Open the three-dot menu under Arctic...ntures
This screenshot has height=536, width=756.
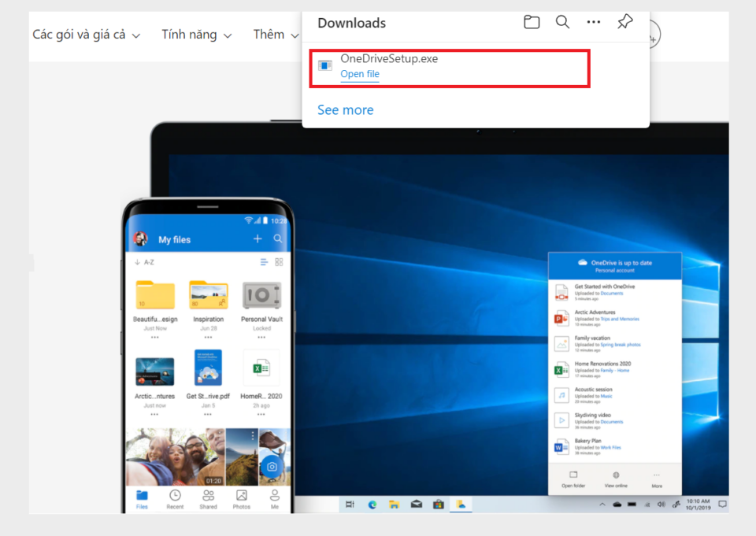click(x=154, y=415)
